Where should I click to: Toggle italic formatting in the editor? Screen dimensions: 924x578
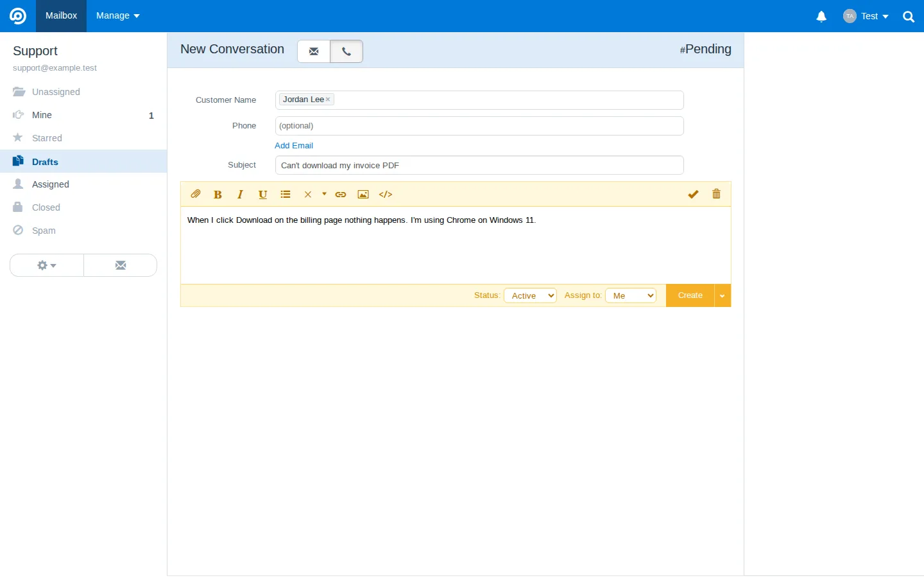click(x=241, y=195)
